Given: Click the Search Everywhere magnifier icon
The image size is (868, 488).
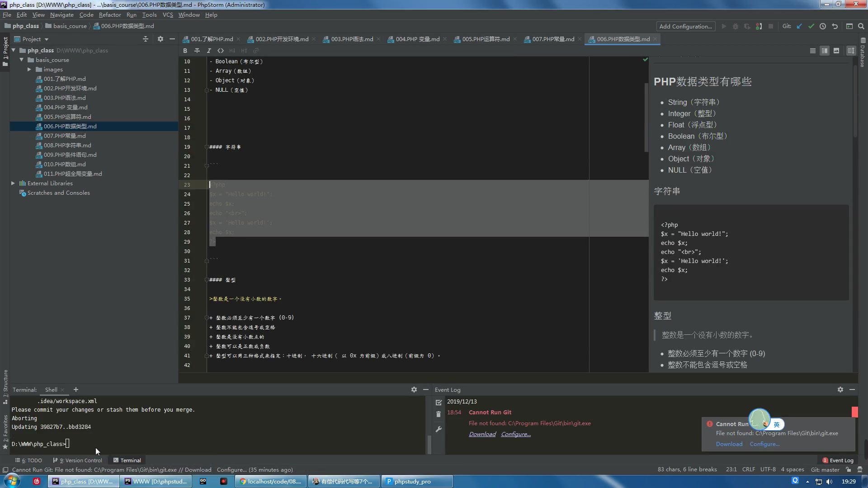Looking at the screenshot, I should (x=861, y=26).
